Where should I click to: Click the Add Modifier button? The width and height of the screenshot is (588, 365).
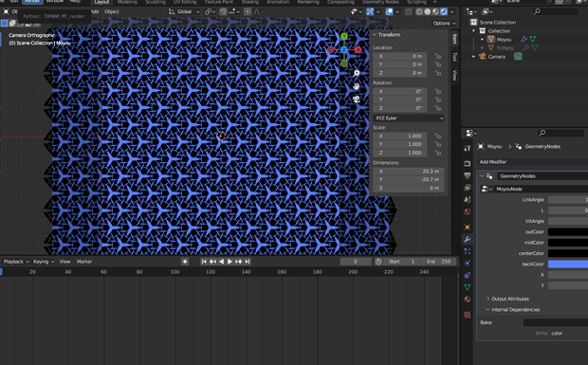[x=532, y=162]
